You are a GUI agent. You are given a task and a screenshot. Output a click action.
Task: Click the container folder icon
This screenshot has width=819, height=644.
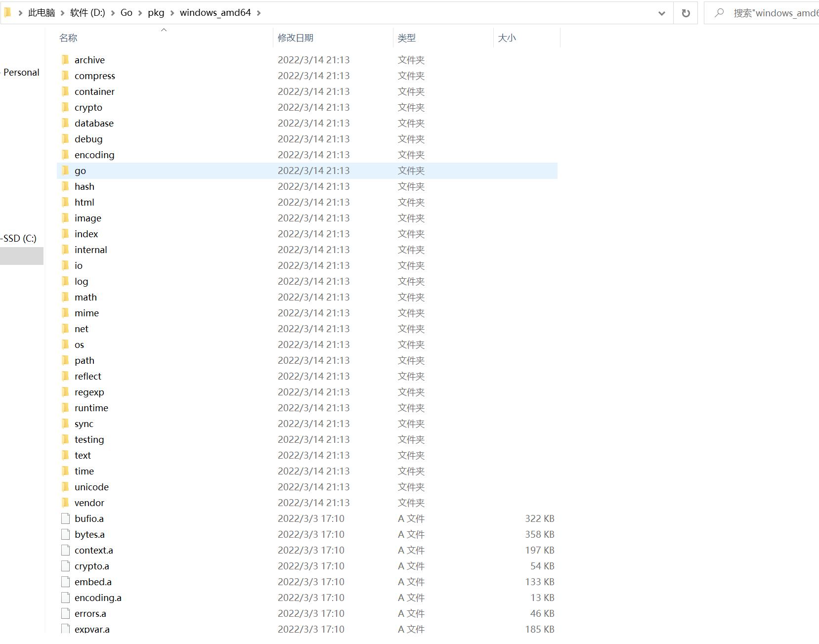tap(65, 91)
